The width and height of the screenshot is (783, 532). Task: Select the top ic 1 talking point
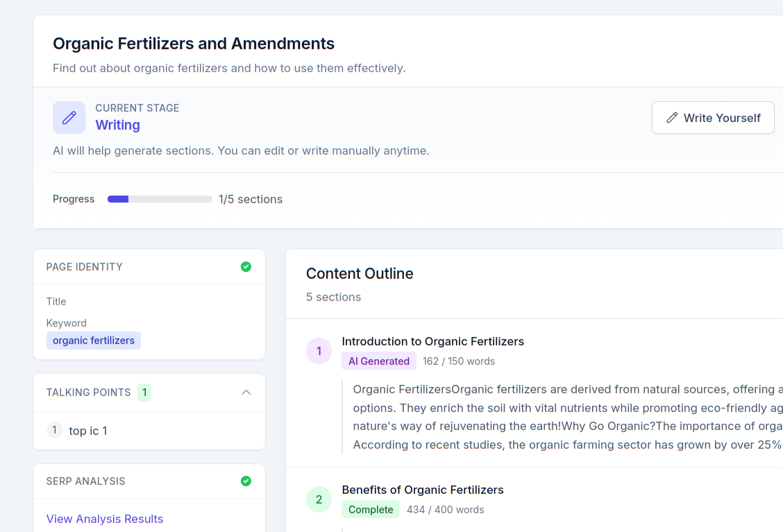88,431
